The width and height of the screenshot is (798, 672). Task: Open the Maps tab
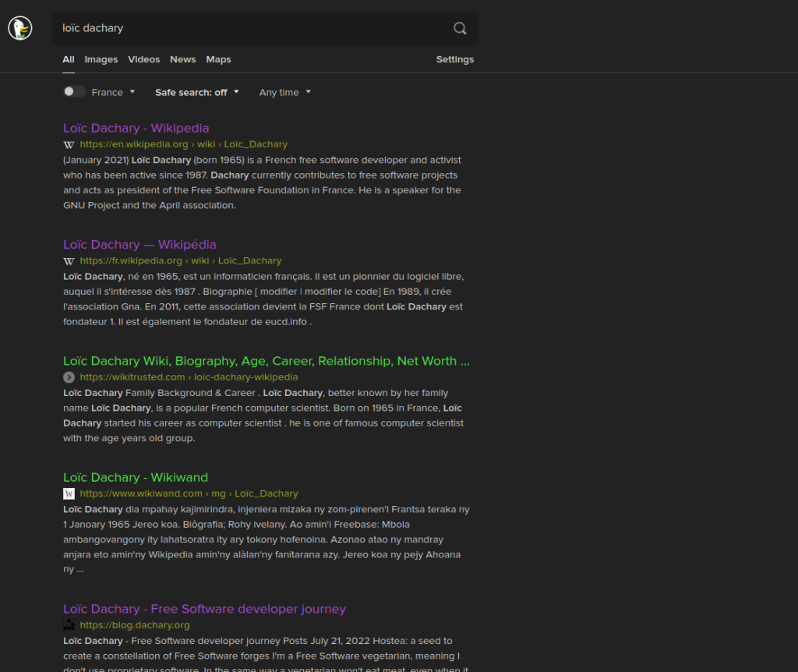[x=218, y=59]
